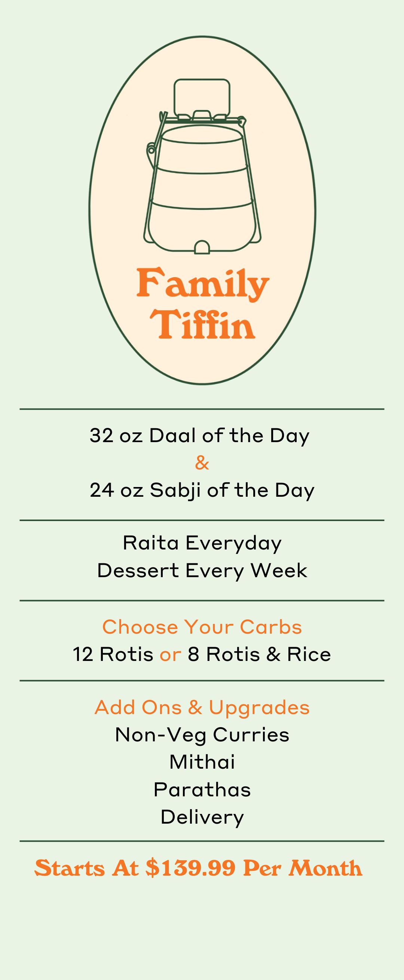The width and height of the screenshot is (404, 980).
Task: Click the middle tier of the tiffin illustration
Action: pyautogui.click(x=202, y=188)
